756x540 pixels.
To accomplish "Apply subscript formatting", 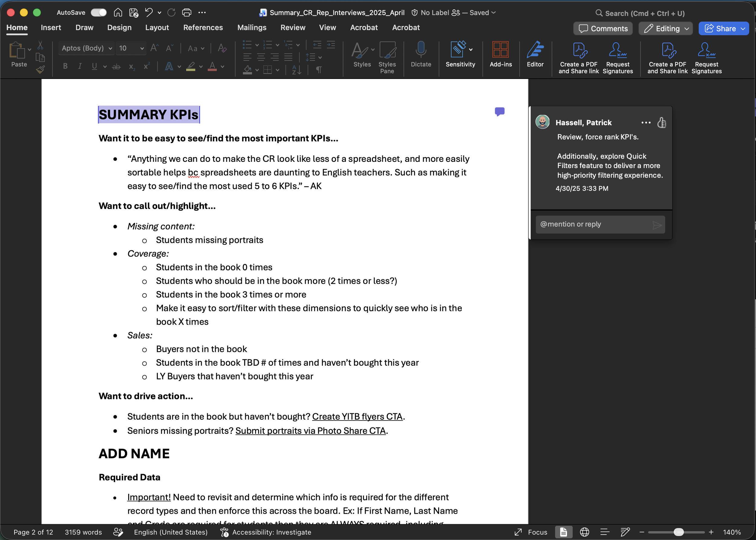I will pos(132,67).
